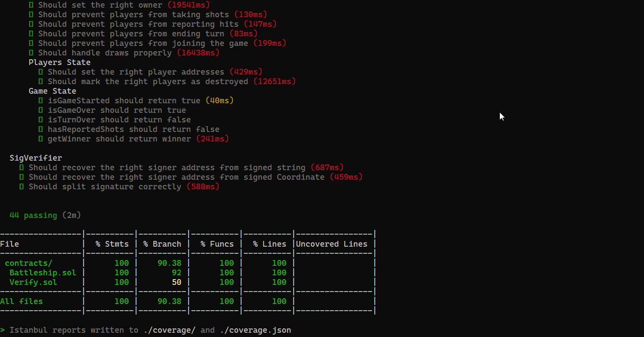Viewport: 644px width, 337px height.
Task: Click the '(16438ms)' duration text
Action: 198,53
